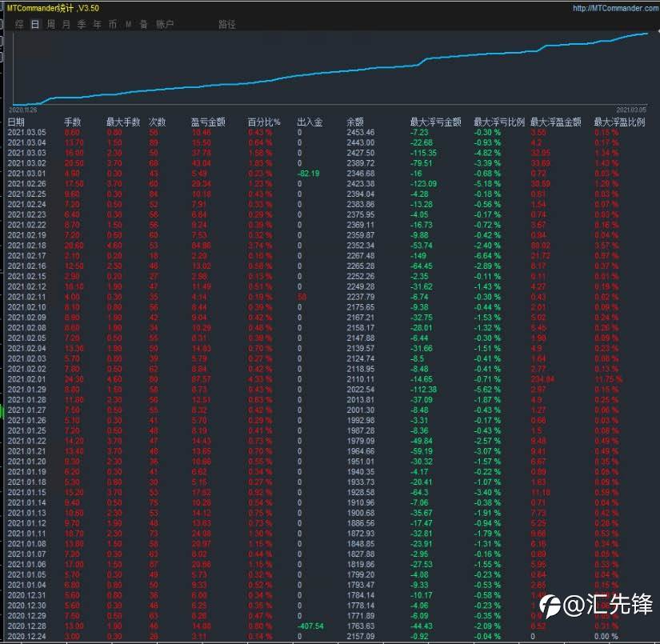Click the 最大手数 column header

123,122
